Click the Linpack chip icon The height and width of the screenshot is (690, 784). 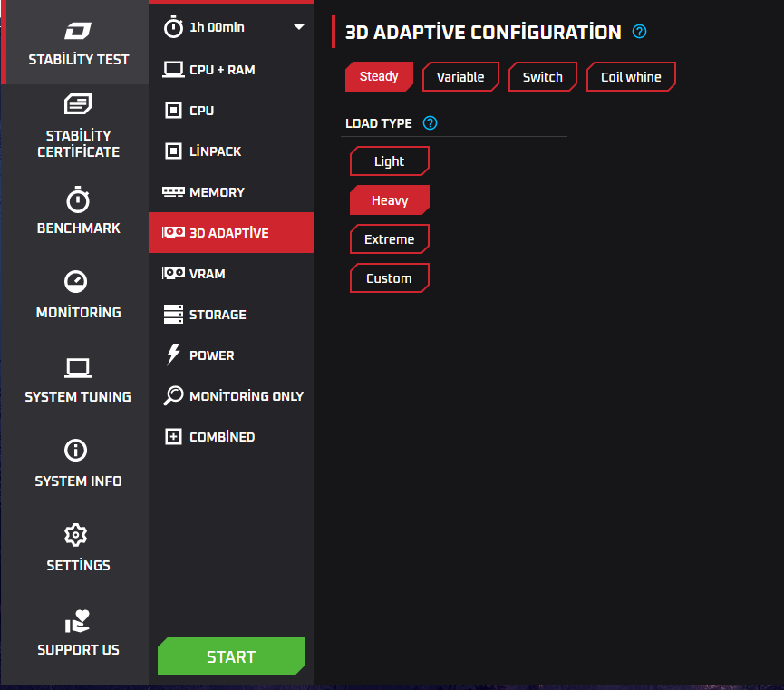173,151
